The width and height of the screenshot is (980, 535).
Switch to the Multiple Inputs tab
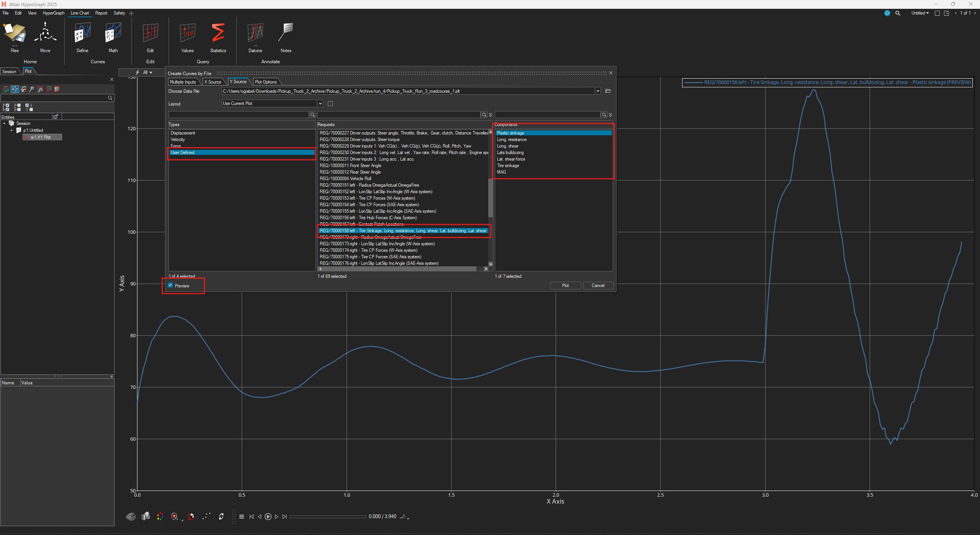click(183, 82)
